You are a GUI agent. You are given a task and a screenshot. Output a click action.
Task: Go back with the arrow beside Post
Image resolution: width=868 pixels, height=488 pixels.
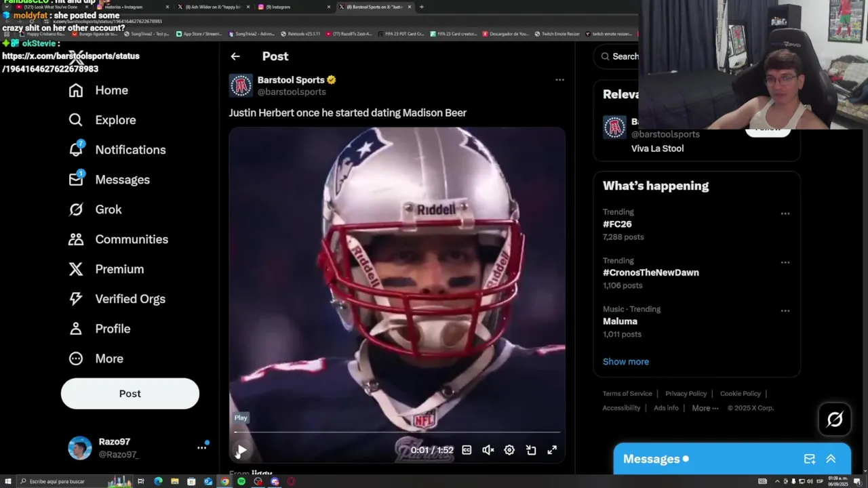coord(235,56)
